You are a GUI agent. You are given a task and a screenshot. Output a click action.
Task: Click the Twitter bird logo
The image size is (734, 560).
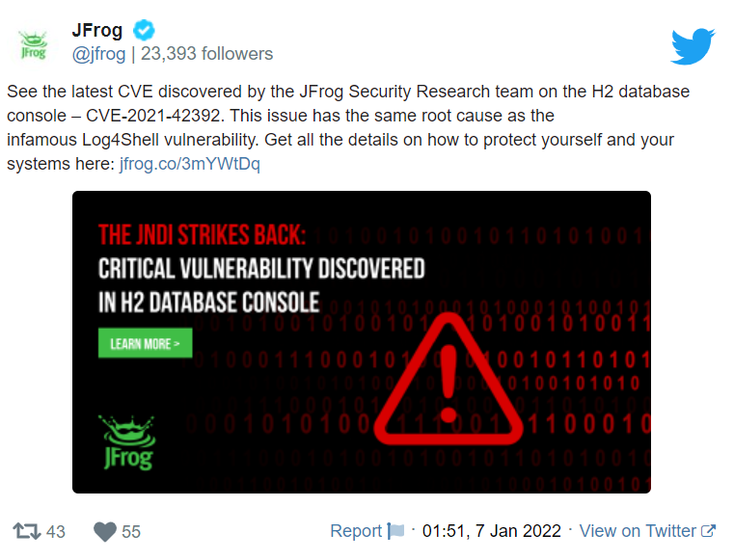693,45
